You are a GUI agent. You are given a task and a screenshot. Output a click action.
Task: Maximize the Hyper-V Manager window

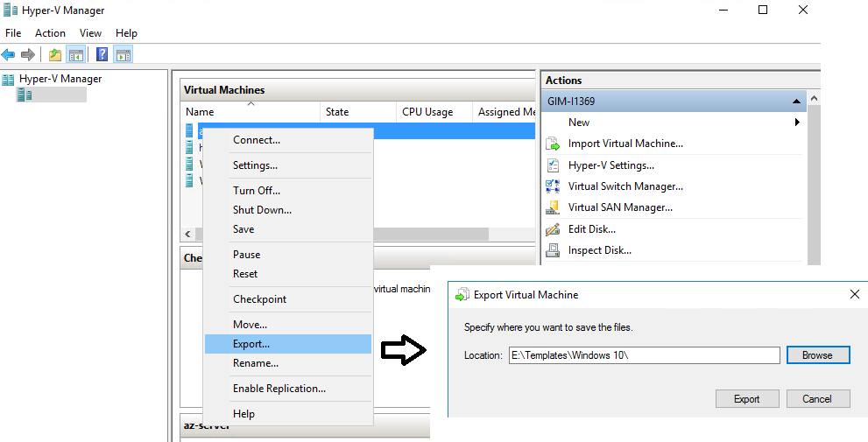coord(763,10)
